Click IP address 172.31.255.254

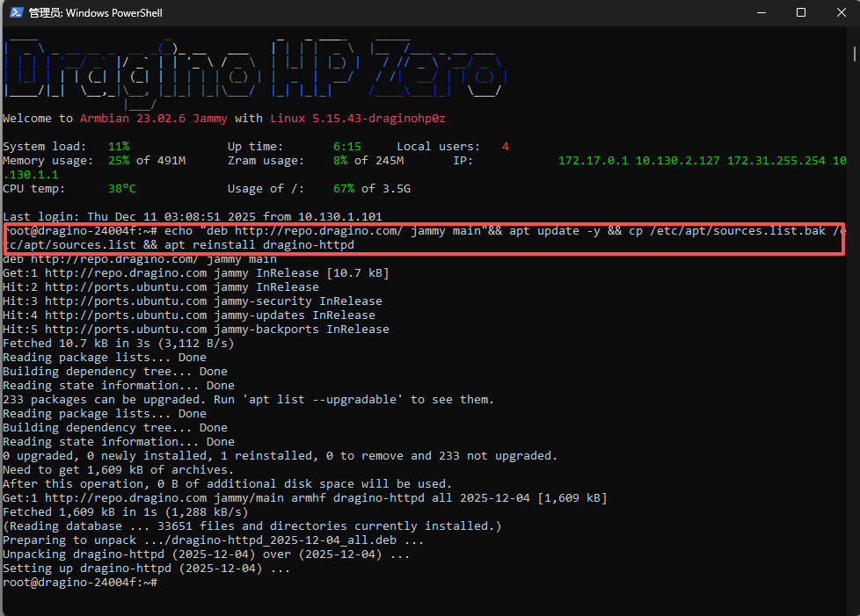(776, 161)
